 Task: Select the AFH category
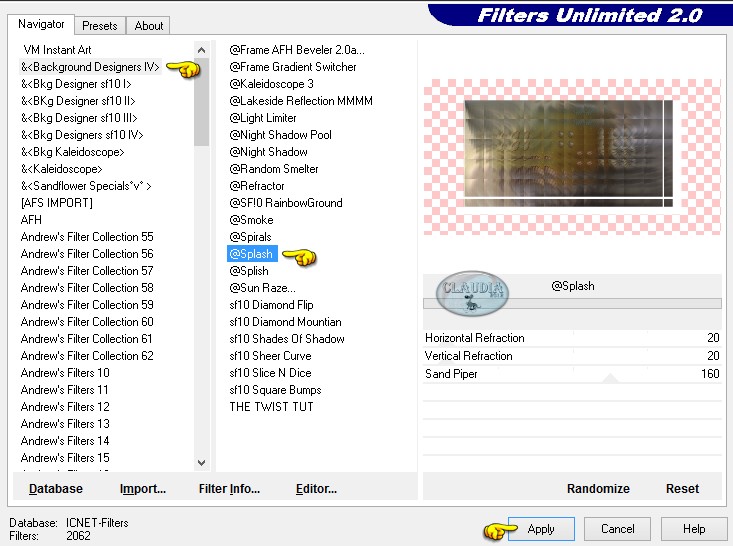click(x=31, y=220)
